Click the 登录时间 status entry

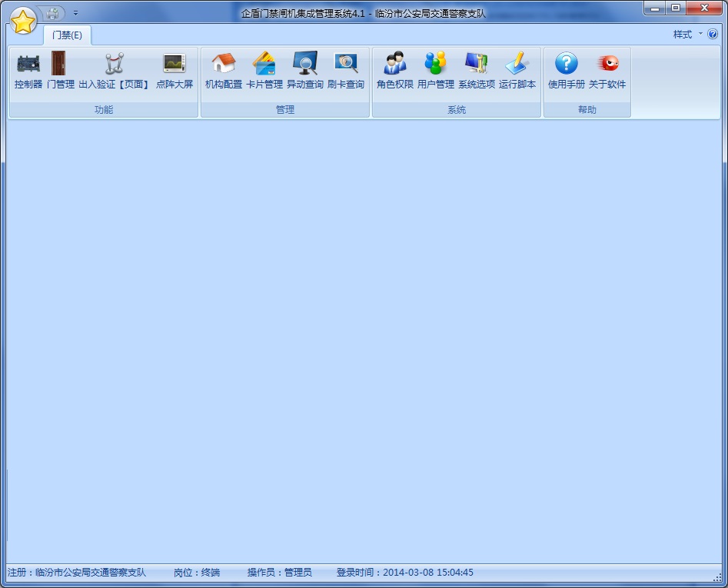405,572
